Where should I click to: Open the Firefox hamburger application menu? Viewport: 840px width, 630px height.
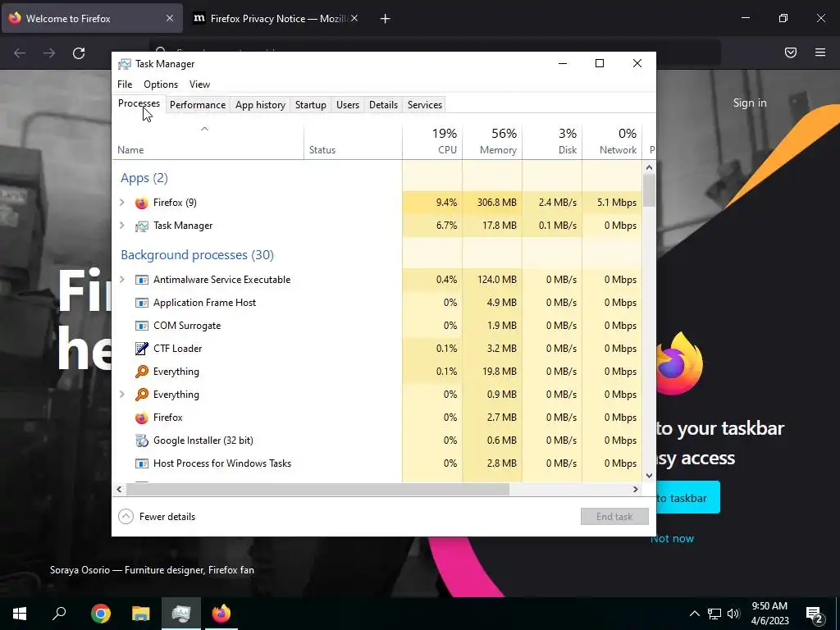point(820,52)
